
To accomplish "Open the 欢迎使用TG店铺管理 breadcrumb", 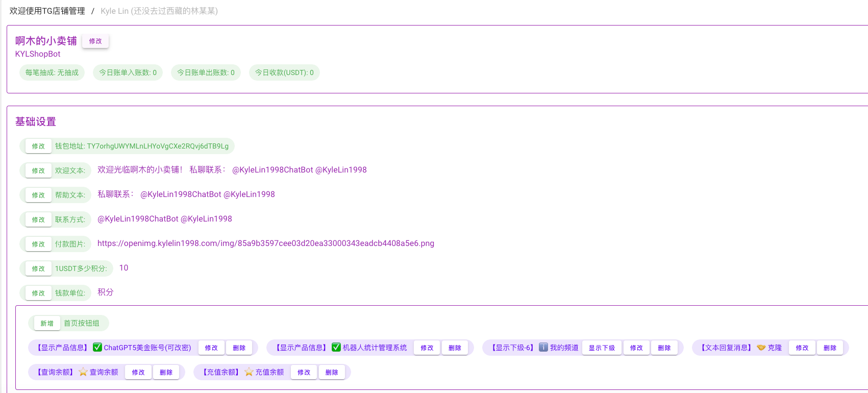I will click(x=47, y=11).
